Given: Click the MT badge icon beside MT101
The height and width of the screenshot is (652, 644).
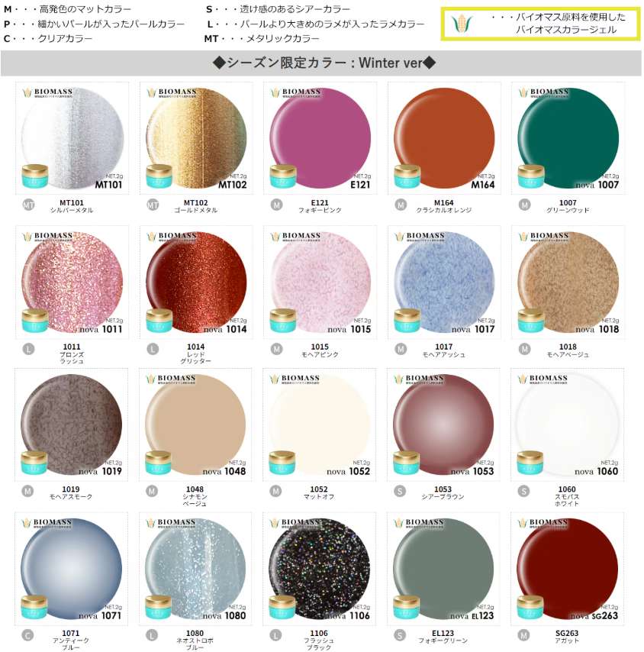Looking at the screenshot, I should tap(28, 205).
